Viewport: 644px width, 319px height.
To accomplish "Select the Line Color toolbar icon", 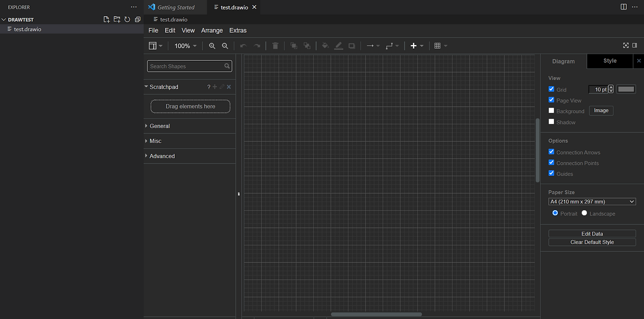I will pyautogui.click(x=338, y=46).
